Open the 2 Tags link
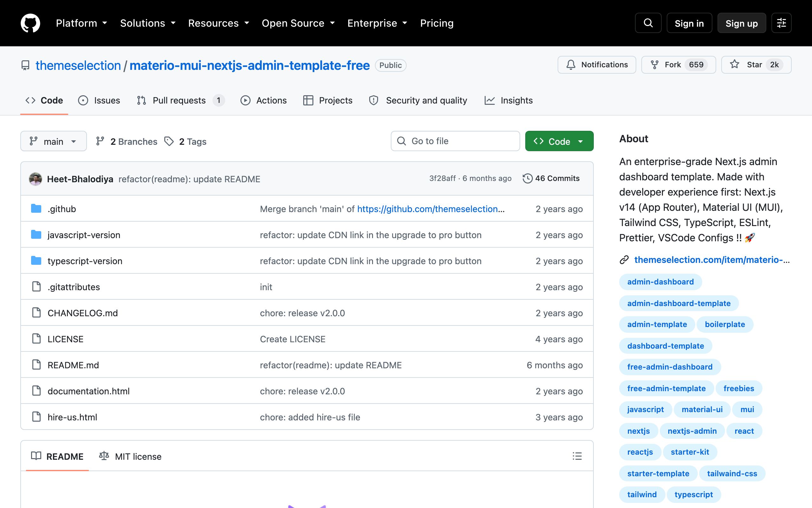 click(186, 141)
